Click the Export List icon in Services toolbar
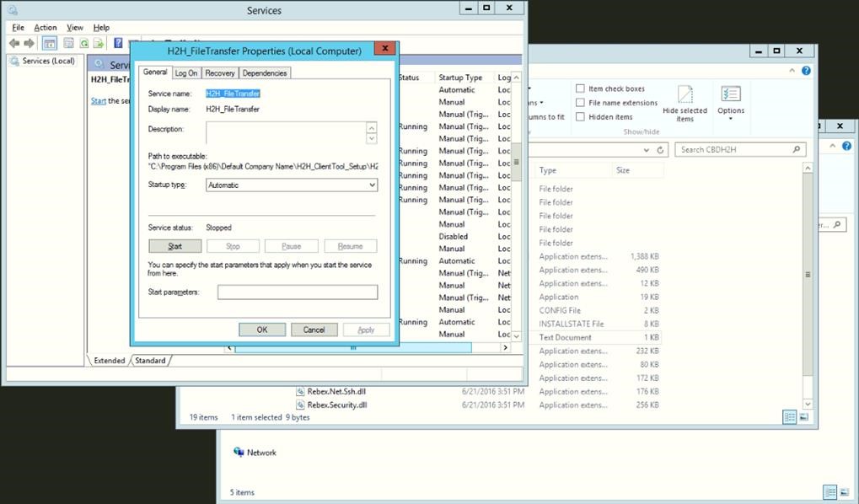This screenshot has height=504, width=859. click(x=99, y=43)
